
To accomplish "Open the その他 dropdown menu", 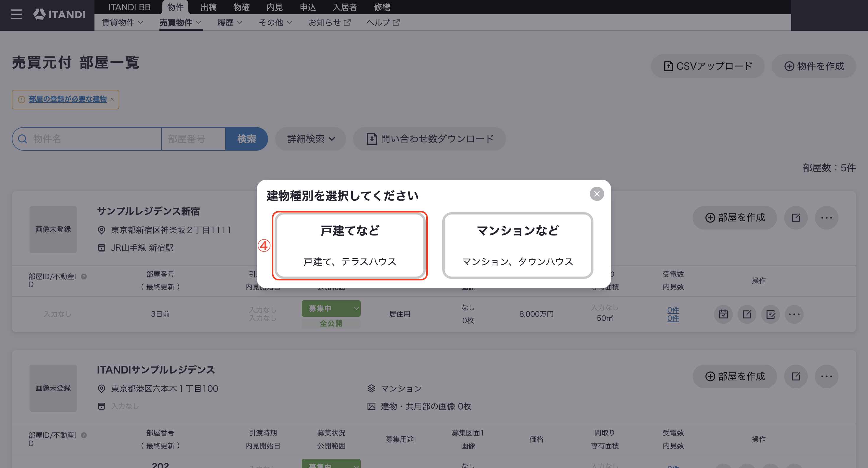I will (x=275, y=22).
